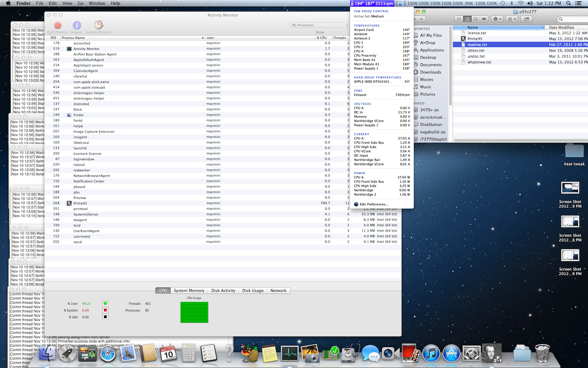
Task: Select readme.txt in Finder list
Action: coord(521,45)
